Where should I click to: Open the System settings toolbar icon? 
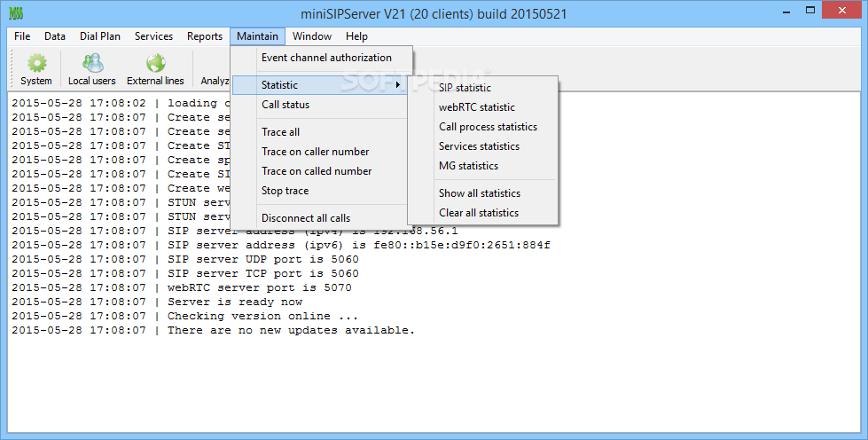[36, 69]
